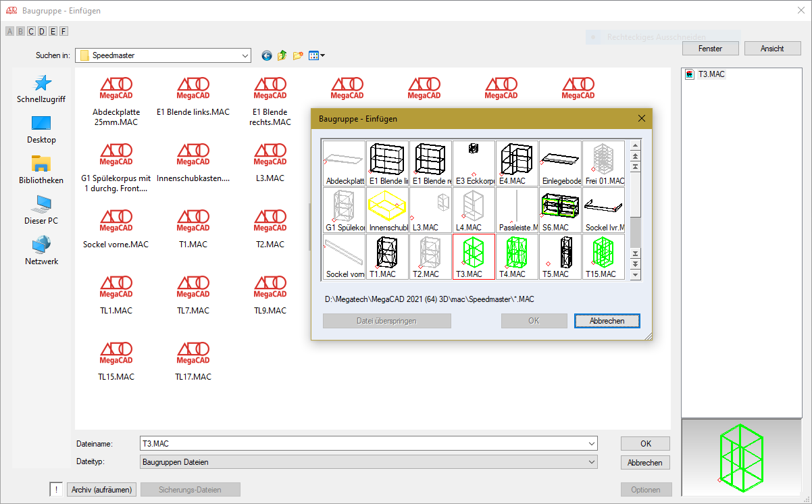The height and width of the screenshot is (504, 812).
Task: Pick the S6.MAC thumbnail
Action: [560, 210]
